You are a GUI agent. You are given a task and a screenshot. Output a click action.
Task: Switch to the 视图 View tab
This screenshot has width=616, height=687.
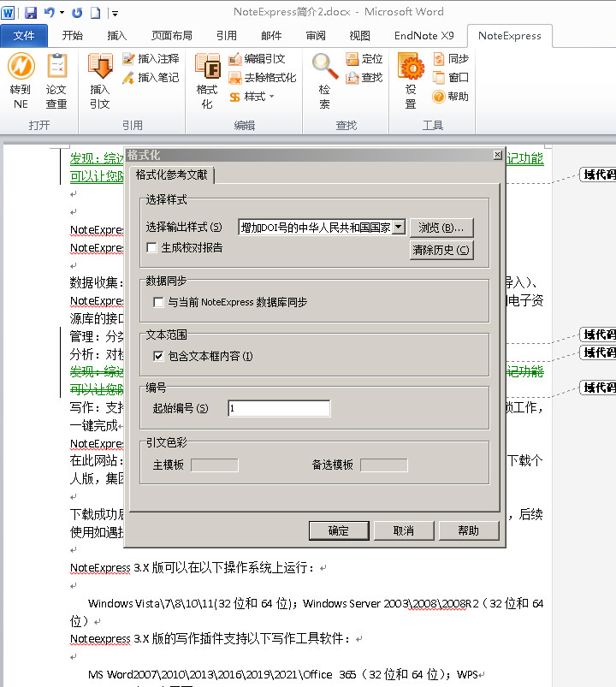pyautogui.click(x=359, y=35)
